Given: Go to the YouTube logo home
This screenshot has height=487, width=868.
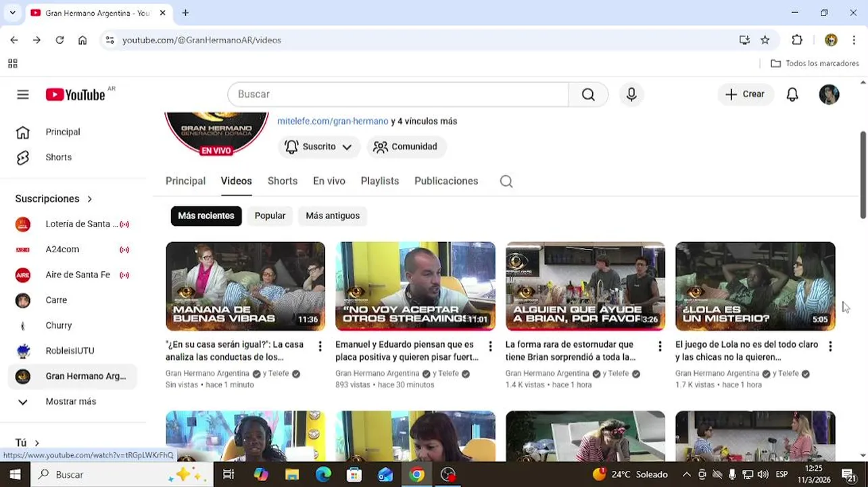Looking at the screenshot, I should point(75,95).
